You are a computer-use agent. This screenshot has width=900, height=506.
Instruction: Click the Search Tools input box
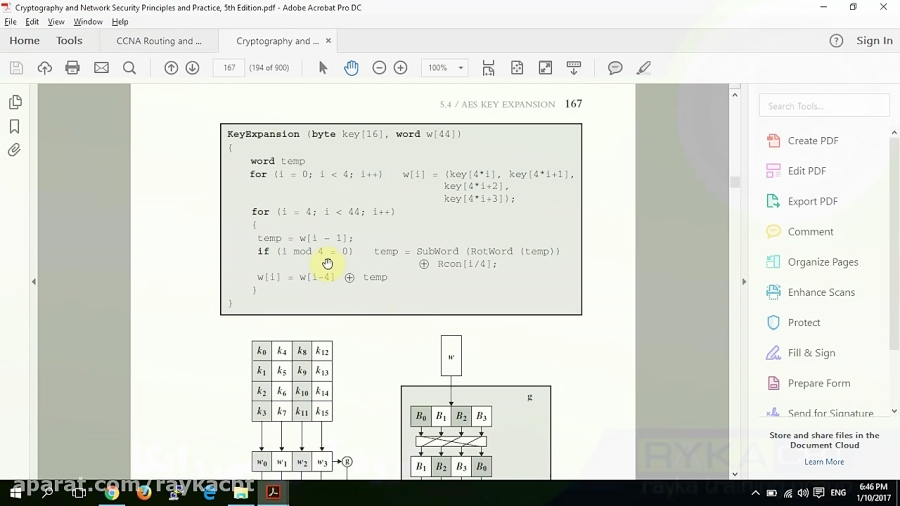pyautogui.click(x=824, y=106)
